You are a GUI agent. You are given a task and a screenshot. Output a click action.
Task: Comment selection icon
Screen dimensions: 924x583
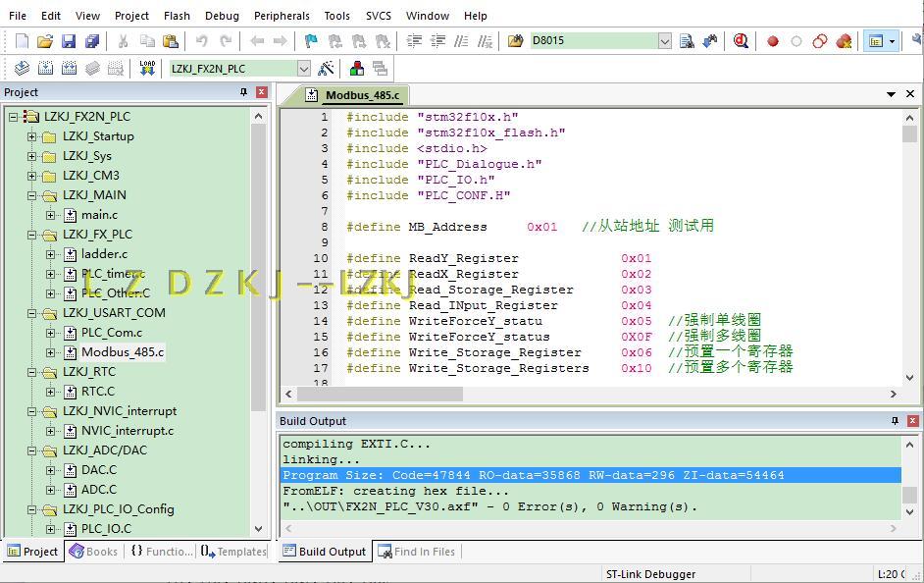click(461, 40)
